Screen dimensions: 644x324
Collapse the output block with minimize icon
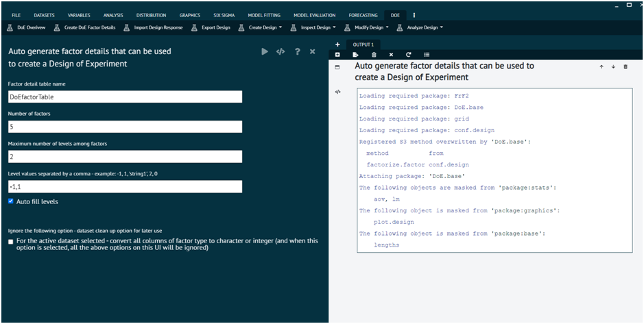(337, 67)
